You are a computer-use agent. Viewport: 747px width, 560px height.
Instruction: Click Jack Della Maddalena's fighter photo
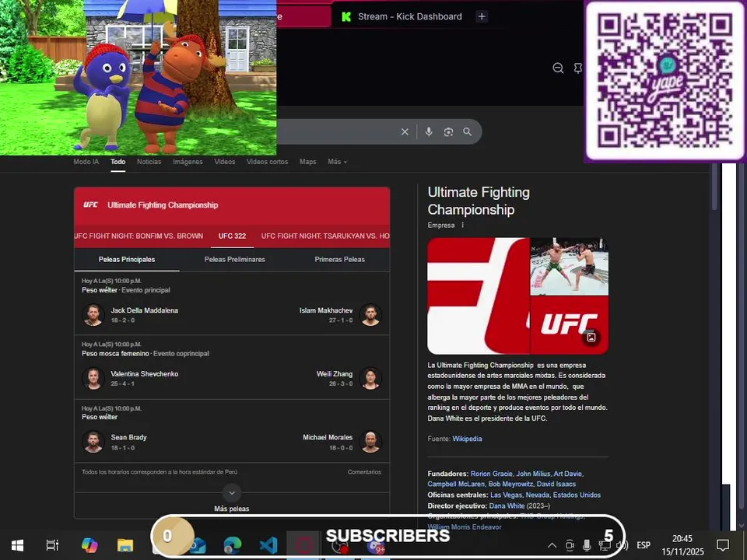(x=93, y=315)
